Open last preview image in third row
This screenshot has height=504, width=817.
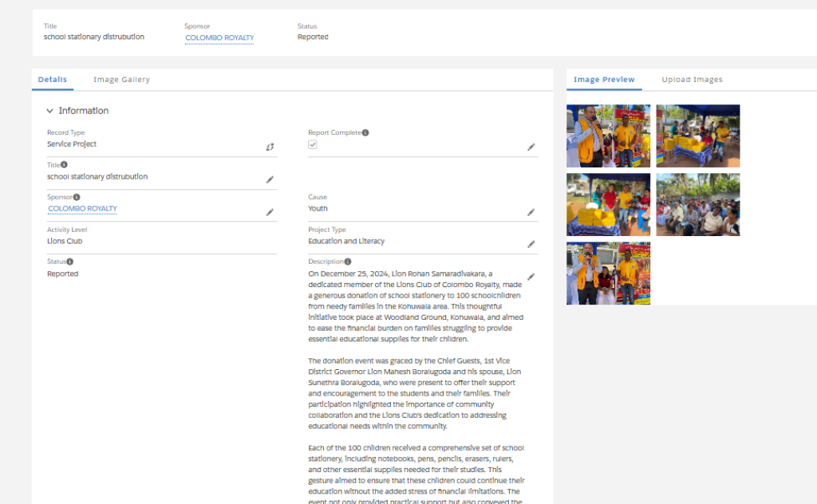[x=608, y=274]
